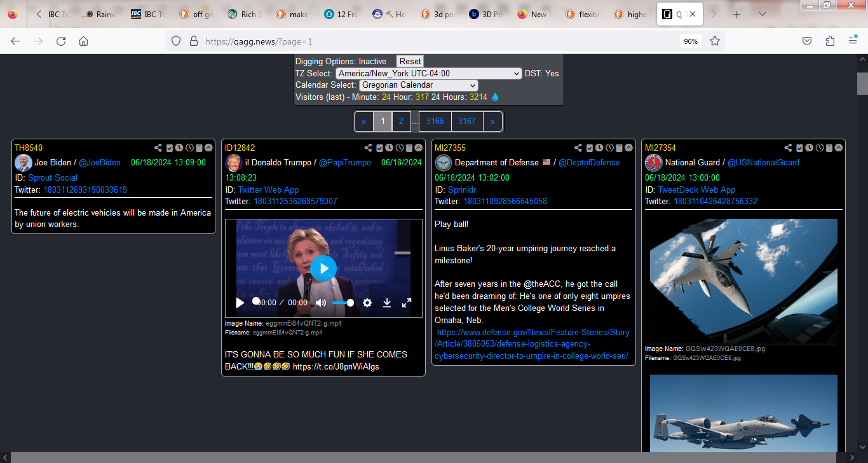This screenshot has height=463, width=868.
Task: Open a new browser tab with plus icon
Action: coord(737,14)
